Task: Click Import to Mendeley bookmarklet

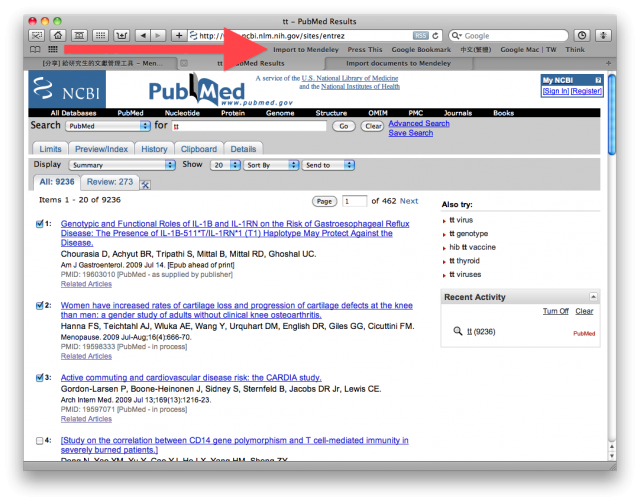Action: (x=306, y=49)
